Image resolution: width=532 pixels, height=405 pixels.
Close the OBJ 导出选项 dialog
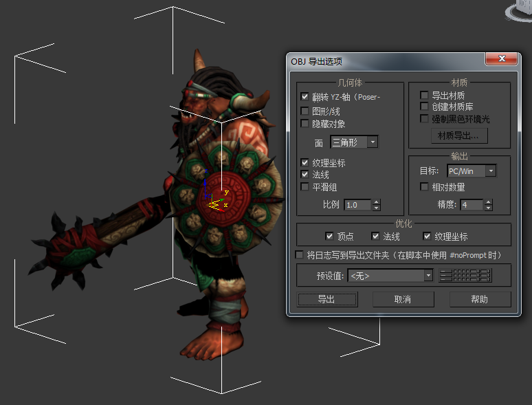[502, 58]
